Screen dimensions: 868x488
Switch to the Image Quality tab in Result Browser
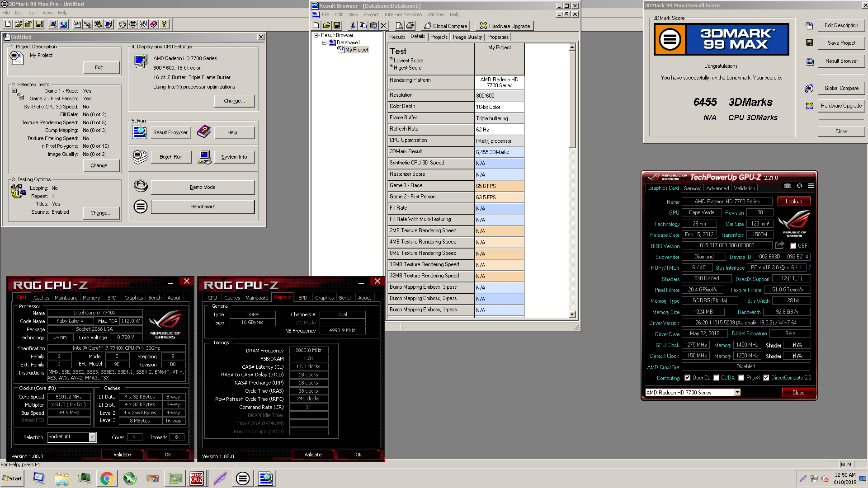tap(467, 37)
